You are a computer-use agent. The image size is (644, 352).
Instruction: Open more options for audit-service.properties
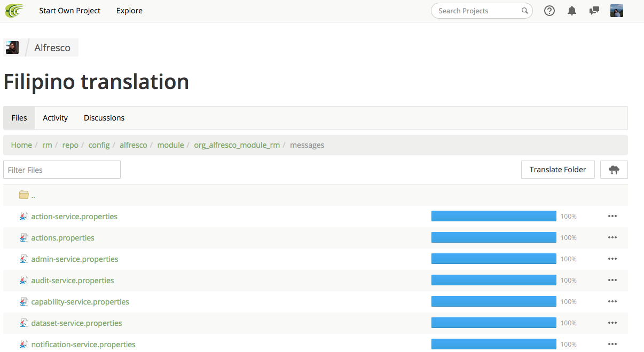click(612, 281)
